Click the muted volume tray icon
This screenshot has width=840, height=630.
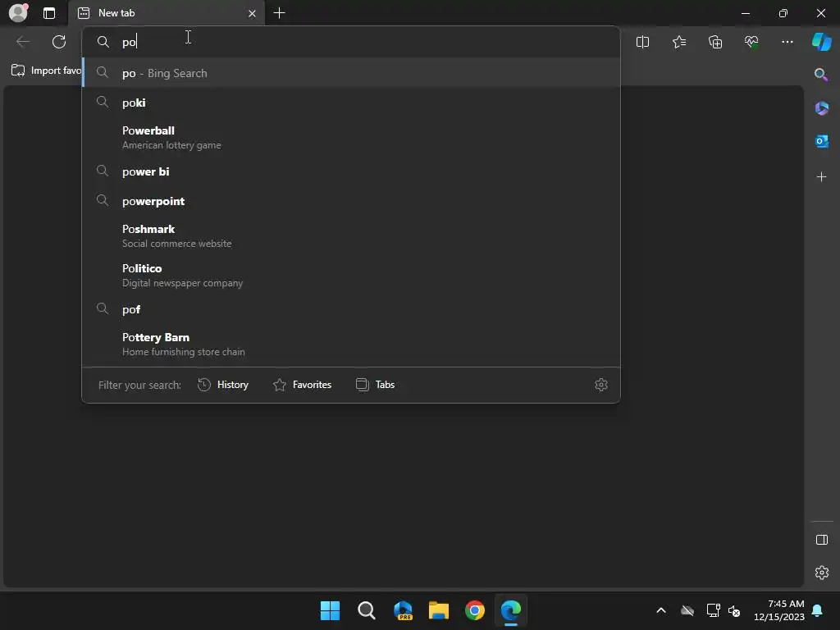coord(734,610)
